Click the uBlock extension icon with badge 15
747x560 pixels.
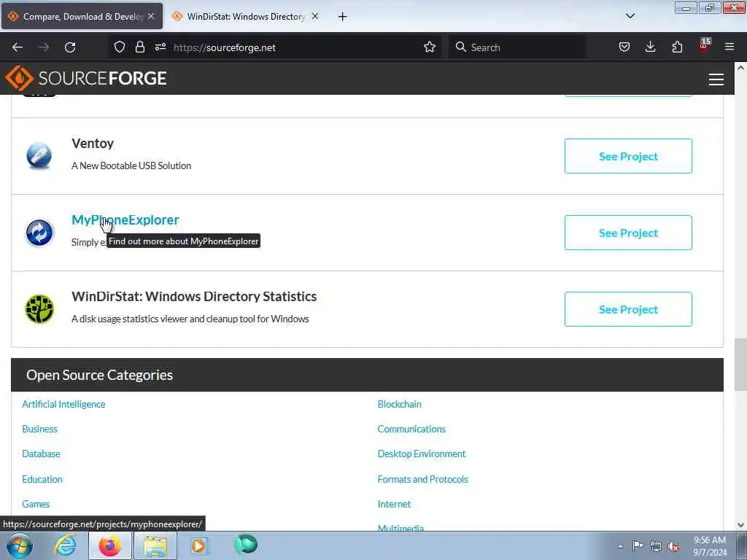704,46
